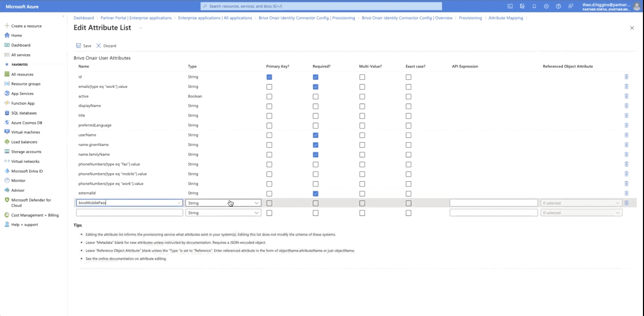The image size is (644, 316).
Task: Click the empty new attribute name field
Action: coord(129,213)
